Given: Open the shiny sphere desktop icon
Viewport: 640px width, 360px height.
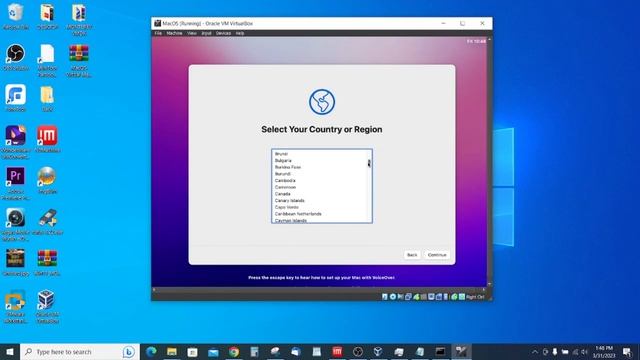Looking at the screenshot, I should [47, 180].
